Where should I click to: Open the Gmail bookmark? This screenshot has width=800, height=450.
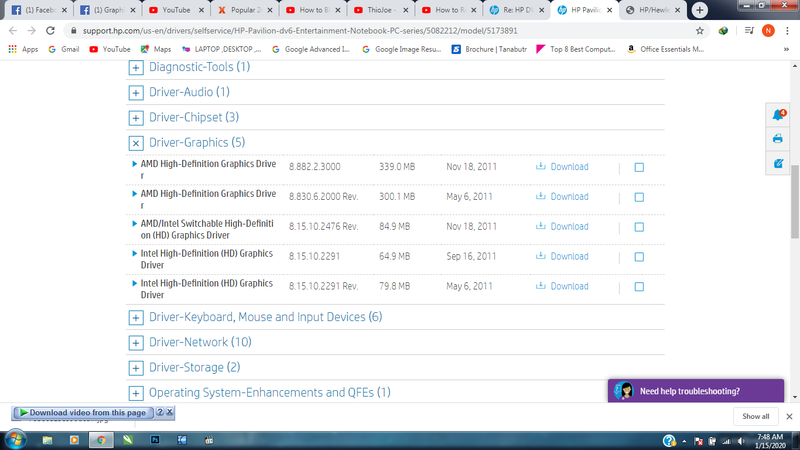(x=64, y=49)
